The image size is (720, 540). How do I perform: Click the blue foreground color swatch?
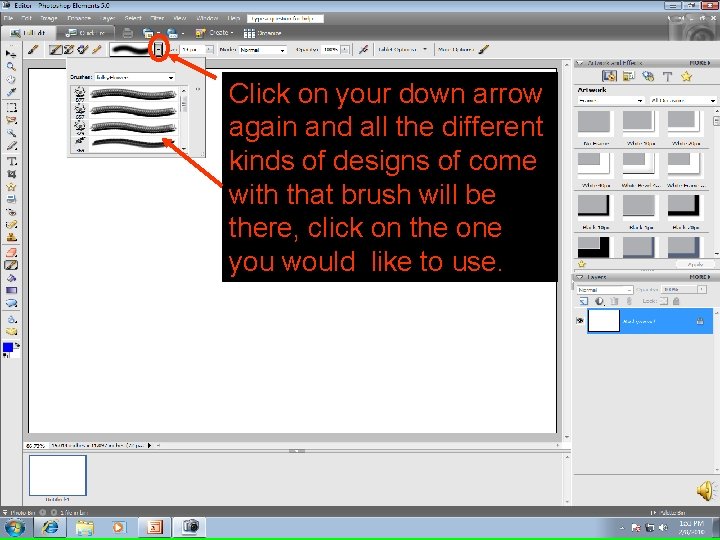click(7, 347)
